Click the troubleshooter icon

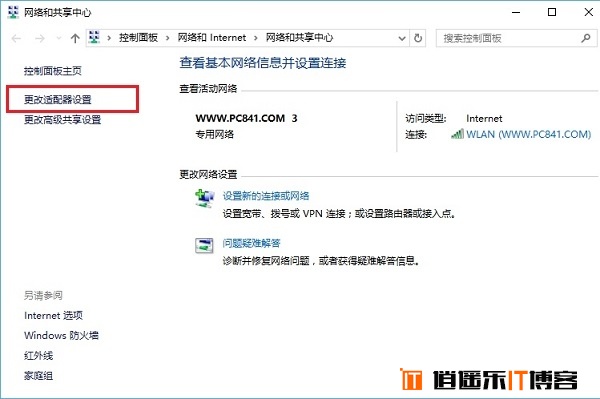click(x=204, y=246)
